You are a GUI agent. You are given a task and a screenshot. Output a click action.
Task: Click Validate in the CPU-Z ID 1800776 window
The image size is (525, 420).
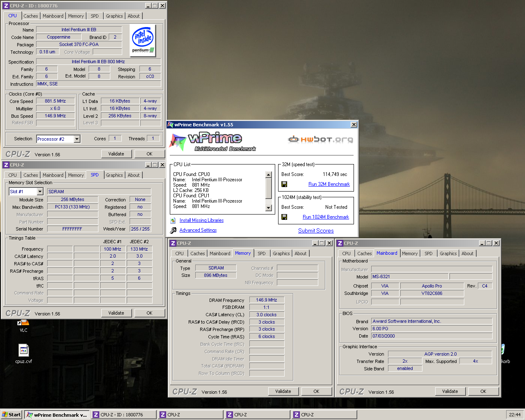[116, 154]
